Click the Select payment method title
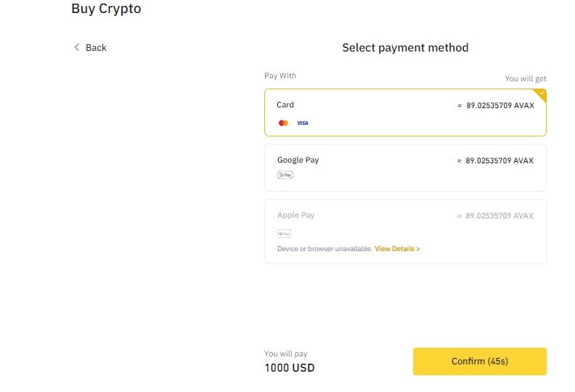 pos(405,48)
